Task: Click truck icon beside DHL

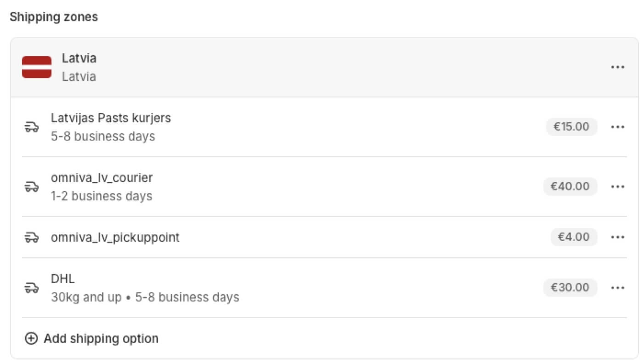Action: click(31, 288)
